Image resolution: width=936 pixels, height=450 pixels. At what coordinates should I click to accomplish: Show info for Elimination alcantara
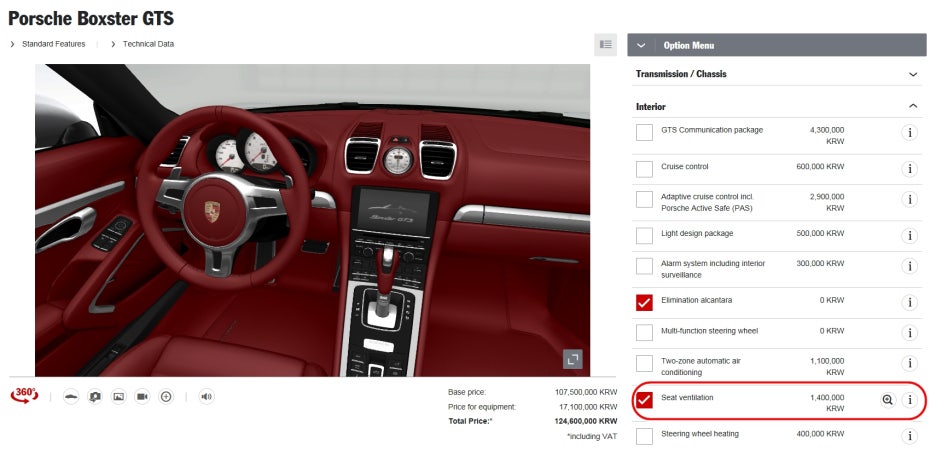909,303
